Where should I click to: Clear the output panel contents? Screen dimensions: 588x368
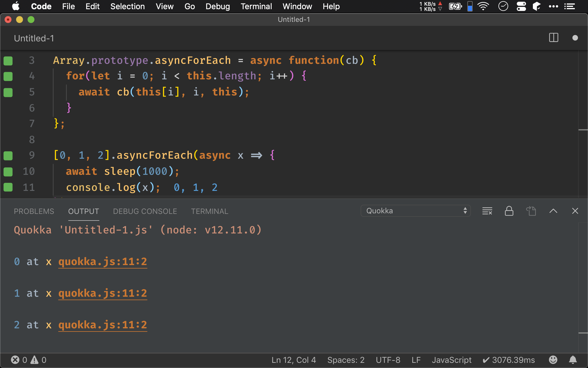487,211
